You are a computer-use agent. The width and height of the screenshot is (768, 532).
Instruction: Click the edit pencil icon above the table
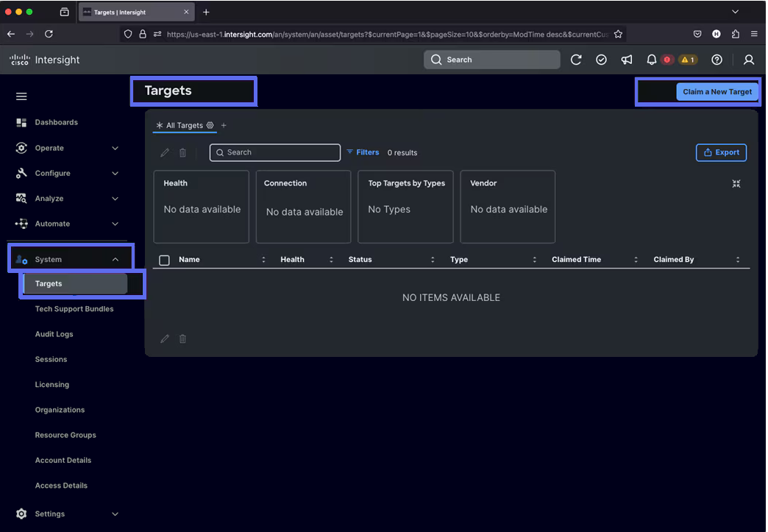pos(164,152)
